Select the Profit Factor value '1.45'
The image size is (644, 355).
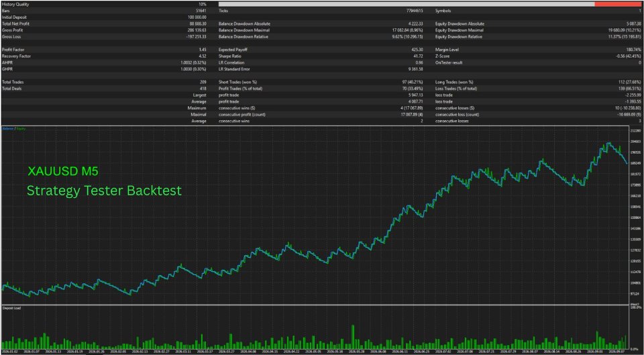(203, 50)
